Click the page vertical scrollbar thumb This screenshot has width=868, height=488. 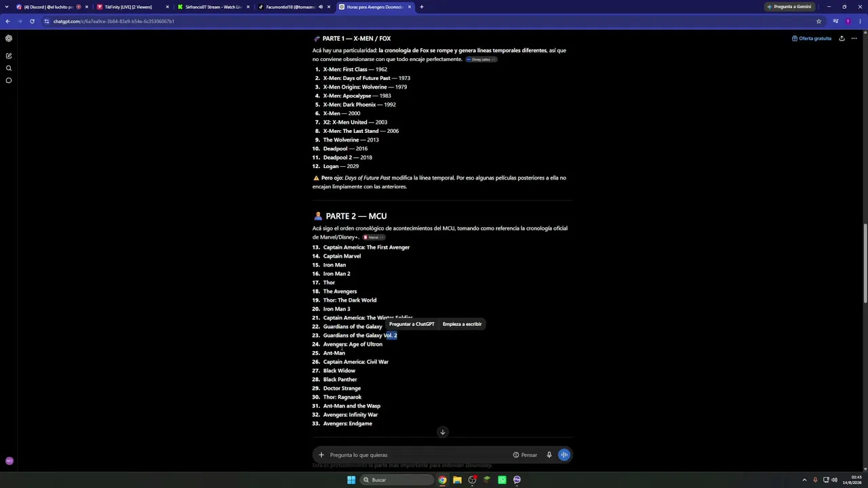point(865,263)
